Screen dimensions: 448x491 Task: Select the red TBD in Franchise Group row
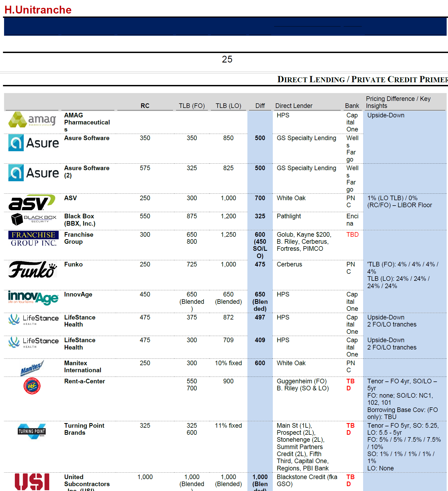tap(352, 235)
